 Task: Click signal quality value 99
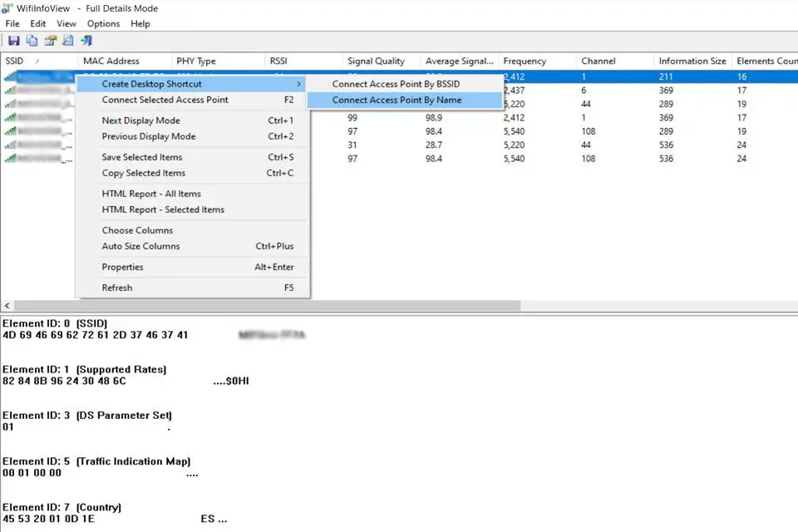click(352, 117)
